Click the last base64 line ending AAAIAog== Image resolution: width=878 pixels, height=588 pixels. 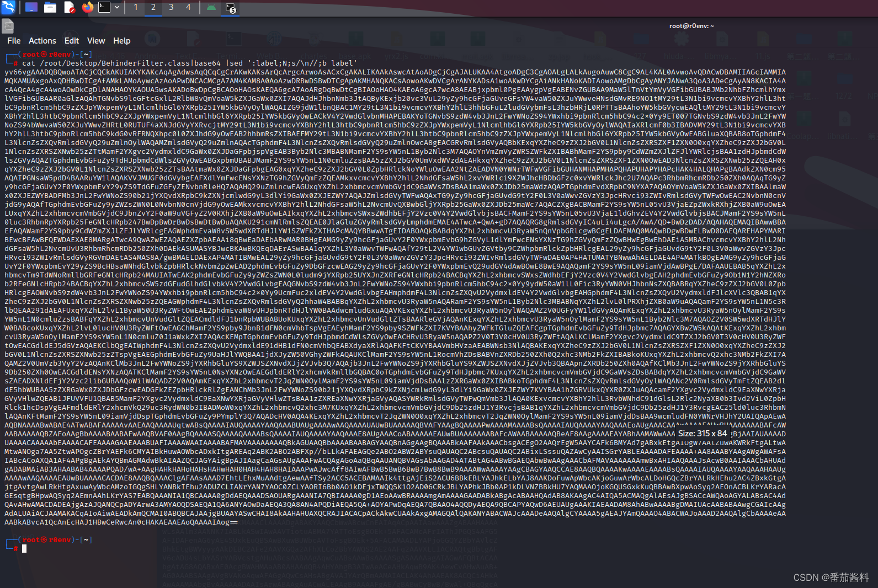(121, 522)
